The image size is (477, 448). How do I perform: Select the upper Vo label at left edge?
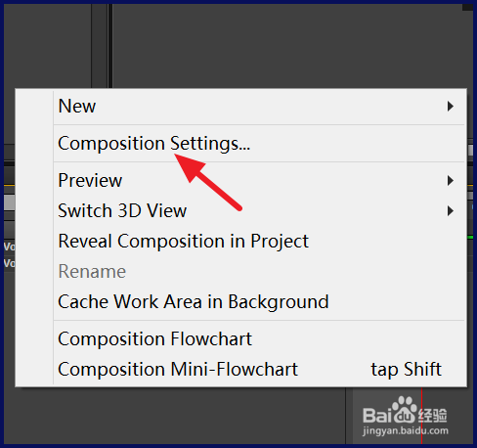coord(10,246)
